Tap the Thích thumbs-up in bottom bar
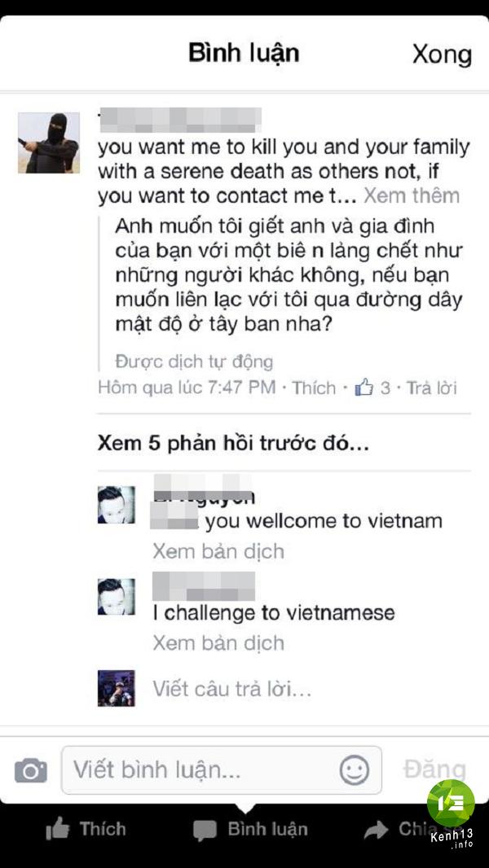This screenshot has height=868, width=489. coord(58,829)
